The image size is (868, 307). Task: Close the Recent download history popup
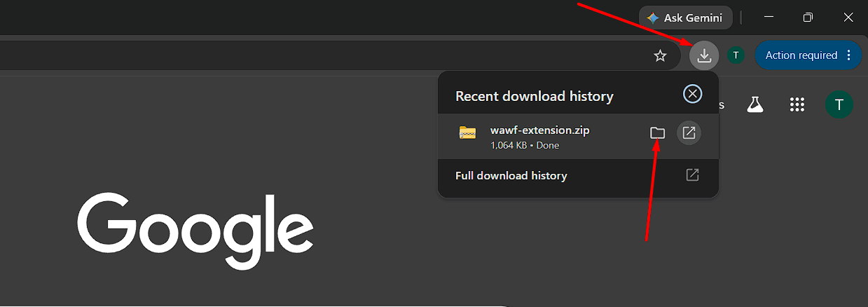(692, 94)
